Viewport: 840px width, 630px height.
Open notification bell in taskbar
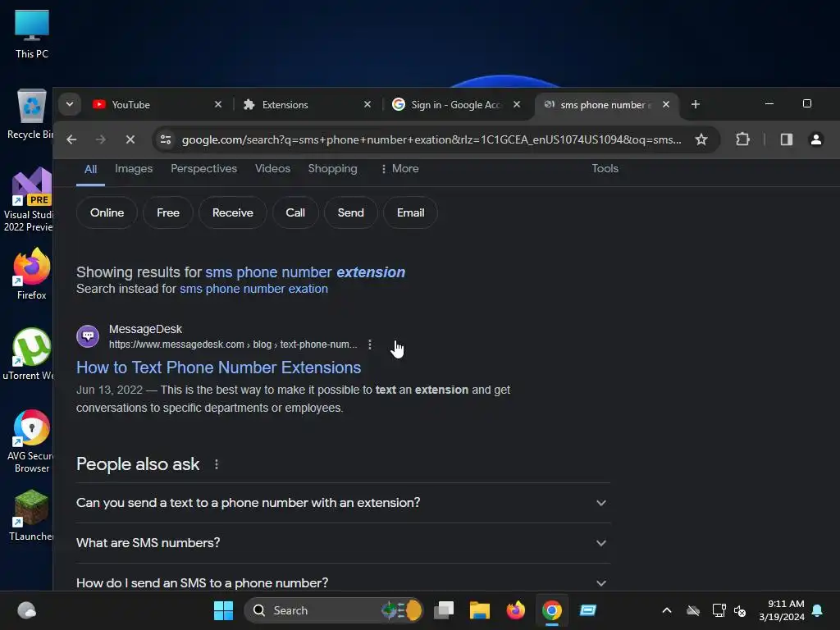click(817, 610)
